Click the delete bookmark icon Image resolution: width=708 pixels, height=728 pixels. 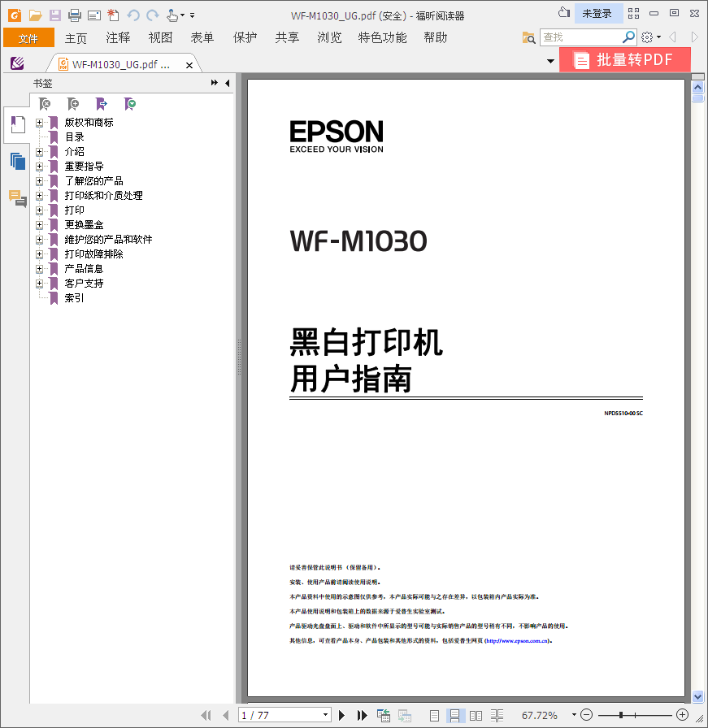tap(45, 104)
